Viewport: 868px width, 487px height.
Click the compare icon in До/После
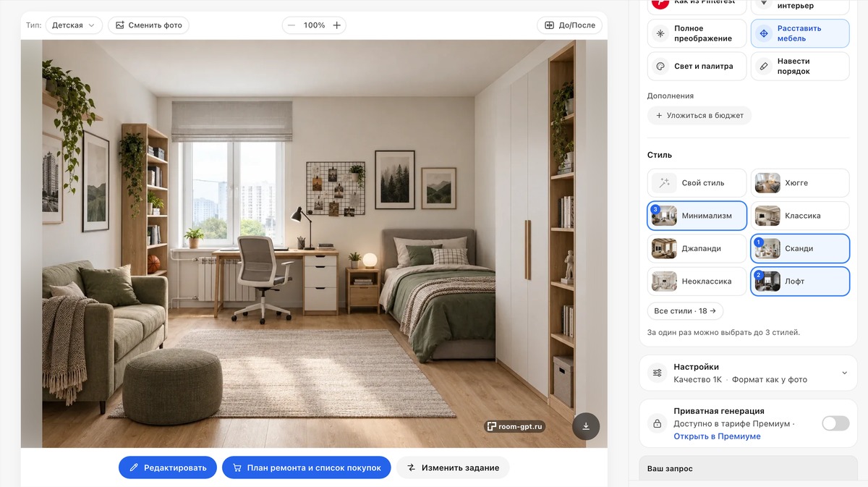(550, 25)
